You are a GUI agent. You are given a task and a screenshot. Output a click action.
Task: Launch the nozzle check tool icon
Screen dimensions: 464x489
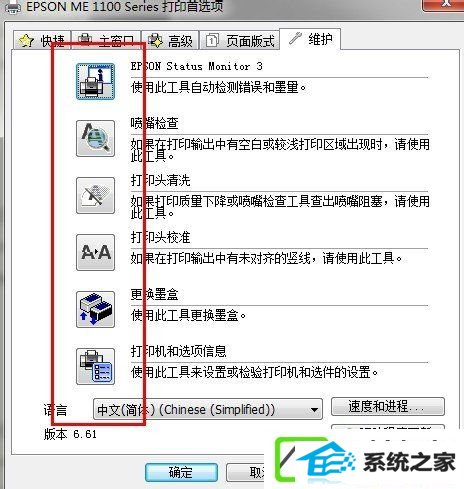coord(95,139)
